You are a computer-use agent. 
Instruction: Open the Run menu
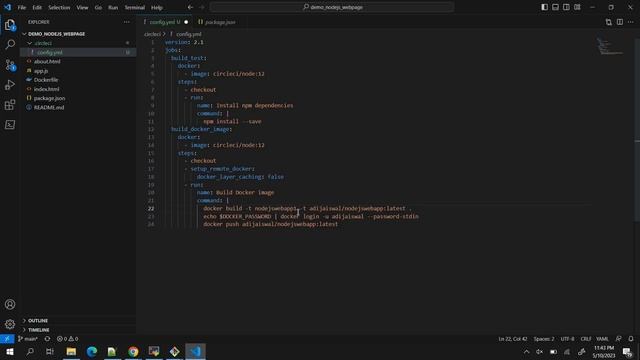pyautogui.click(x=113, y=7)
